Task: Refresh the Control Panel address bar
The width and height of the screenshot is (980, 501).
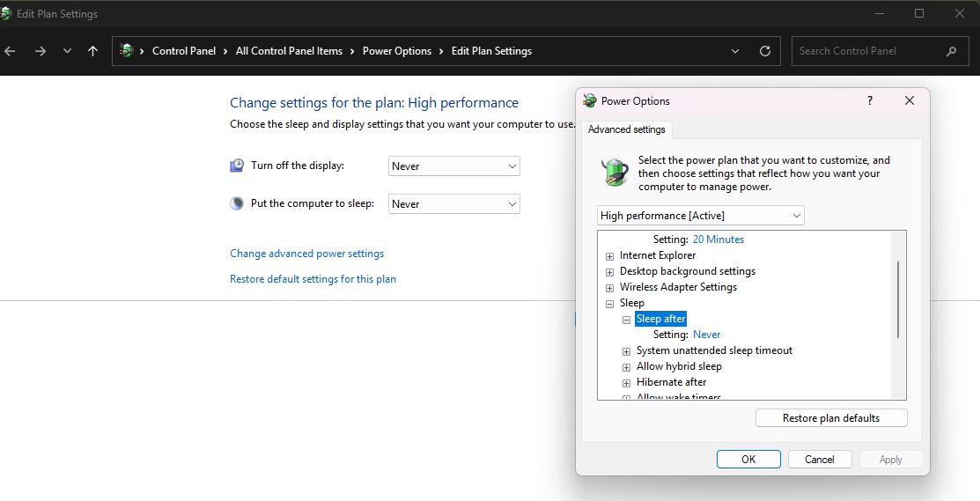Action: [x=764, y=51]
